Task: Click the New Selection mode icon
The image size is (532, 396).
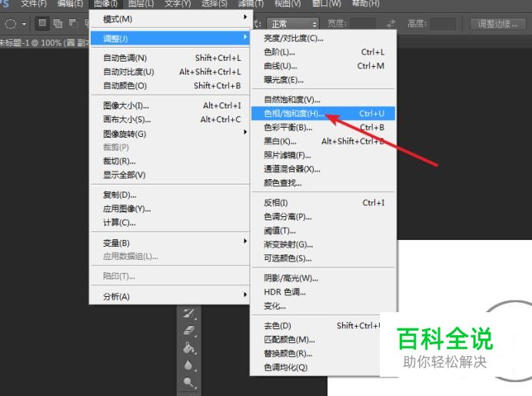Action: pyautogui.click(x=42, y=23)
